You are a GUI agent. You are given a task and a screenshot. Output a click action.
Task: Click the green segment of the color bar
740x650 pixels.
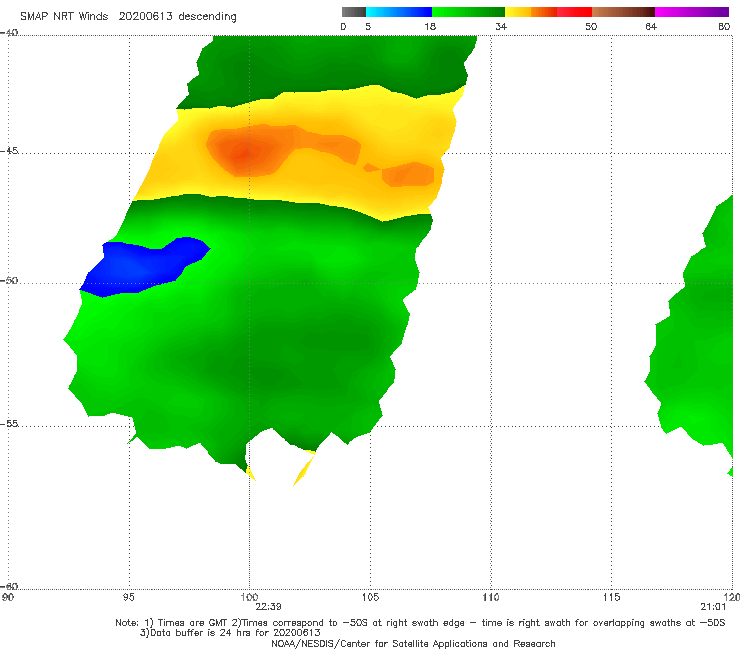pyautogui.click(x=468, y=12)
